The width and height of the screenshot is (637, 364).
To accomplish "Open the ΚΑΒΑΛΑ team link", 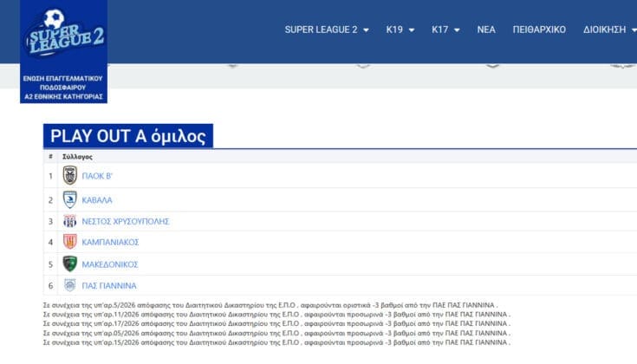I will 97,200.
